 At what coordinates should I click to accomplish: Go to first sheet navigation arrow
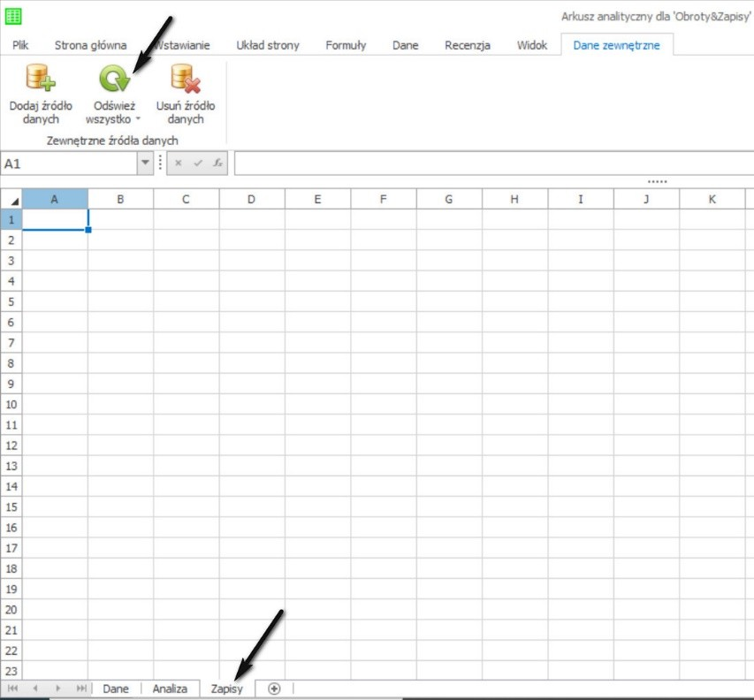(13, 689)
